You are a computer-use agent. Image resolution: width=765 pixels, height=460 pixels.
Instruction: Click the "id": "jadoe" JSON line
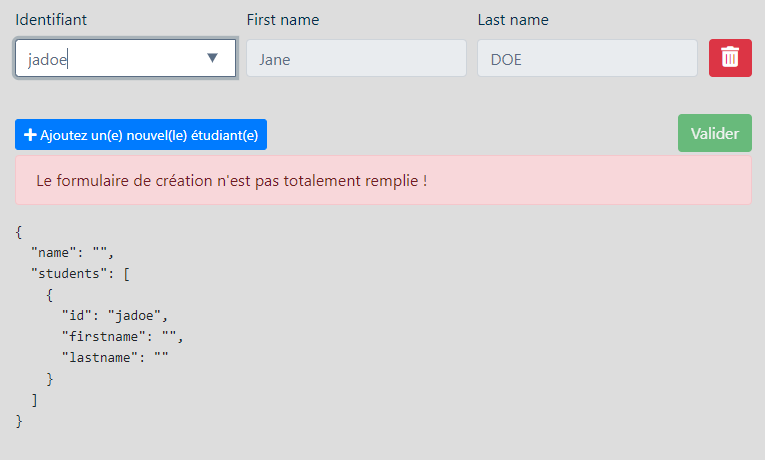(114, 315)
